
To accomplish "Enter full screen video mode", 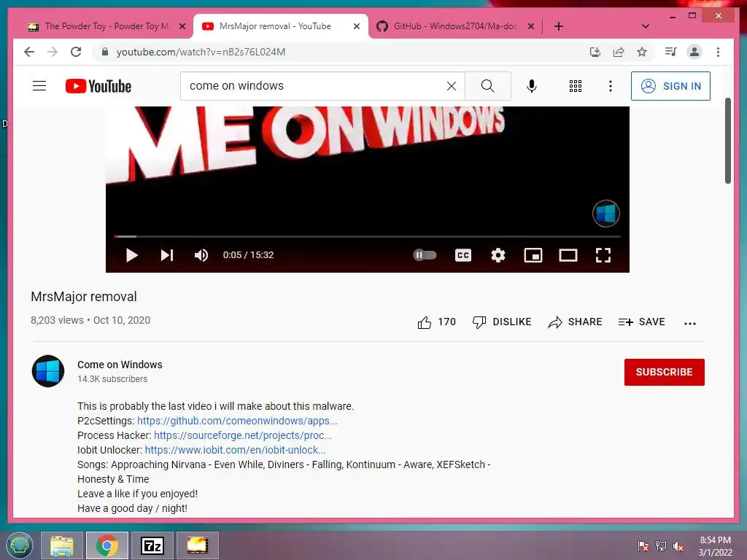I will tap(603, 255).
